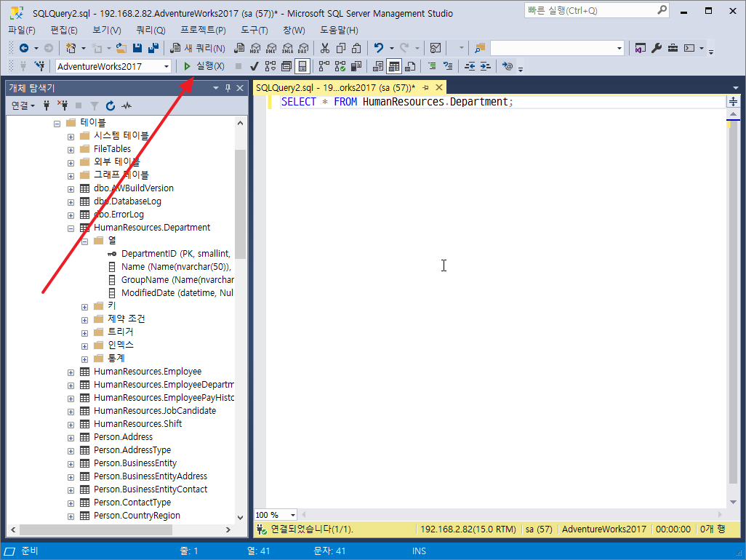Toggle Include Actual Execution Plan
Image resolution: width=746 pixels, height=560 pixels.
point(324,66)
